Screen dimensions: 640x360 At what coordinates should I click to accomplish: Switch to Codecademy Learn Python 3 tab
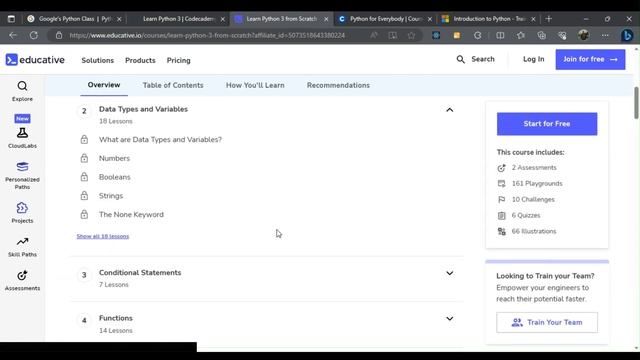[178, 19]
